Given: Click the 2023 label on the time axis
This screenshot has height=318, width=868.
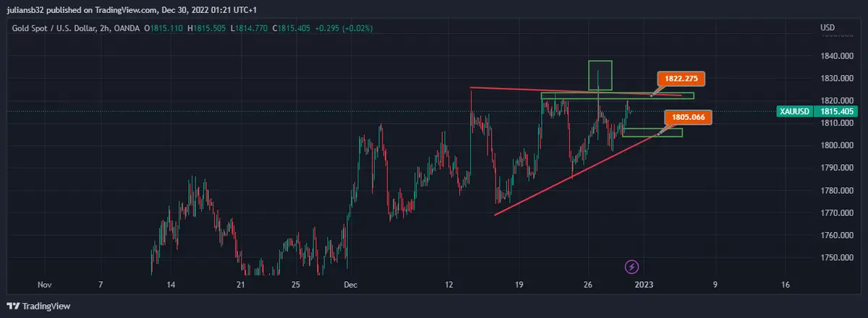Looking at the screenshot, I should click(644, 285).
